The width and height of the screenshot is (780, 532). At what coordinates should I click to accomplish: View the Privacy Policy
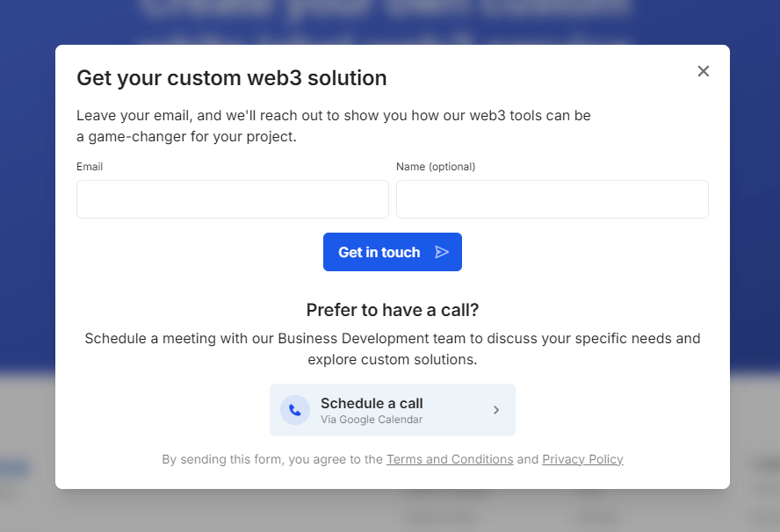[x=582, y=459]
